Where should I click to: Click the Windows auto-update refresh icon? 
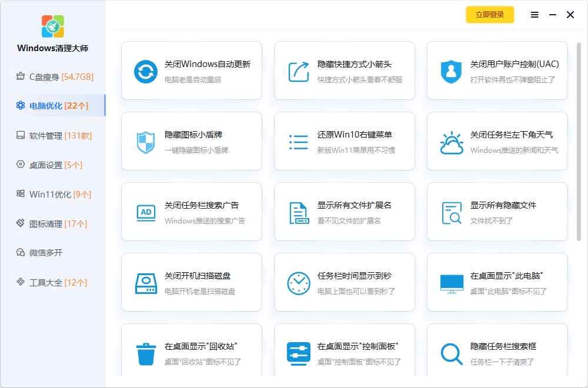click(x=146, y=71)
